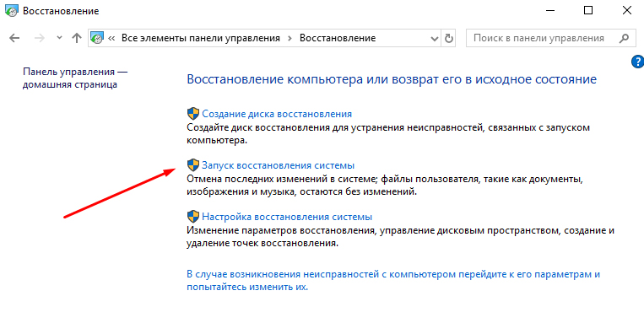Click the back navigation arrow
644x323 pixels.
pyautogui.click(x=14, y=38)
